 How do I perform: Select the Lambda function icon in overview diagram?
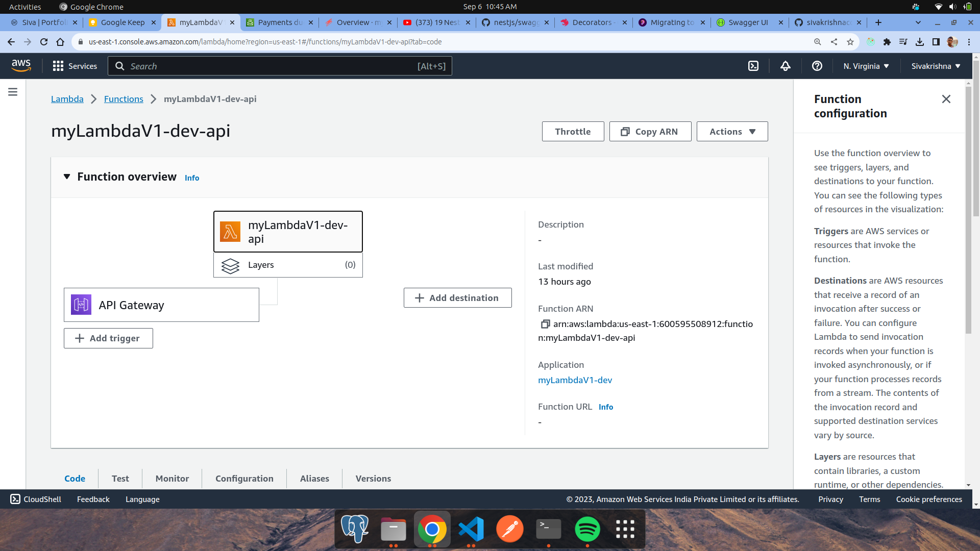click(x=230, y=231)
